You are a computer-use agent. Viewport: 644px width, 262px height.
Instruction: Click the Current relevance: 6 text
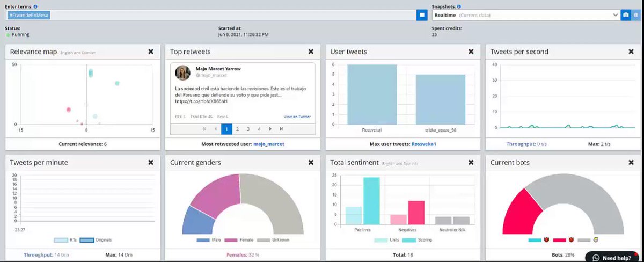coord(82,144)
